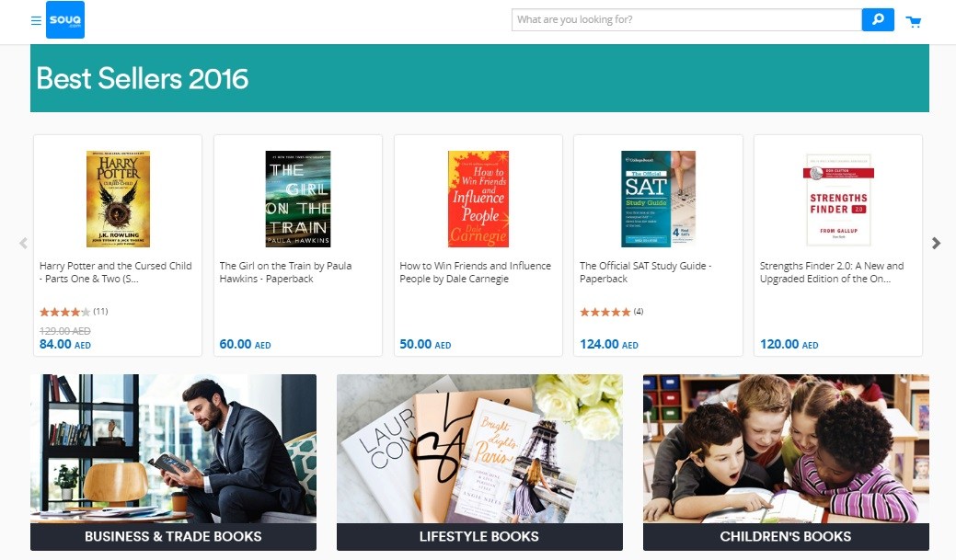The height and width of the screenshot is (560, 956).
Task: Open Harry Potter and the Cursed Child cover
Action: click(118, 200)
